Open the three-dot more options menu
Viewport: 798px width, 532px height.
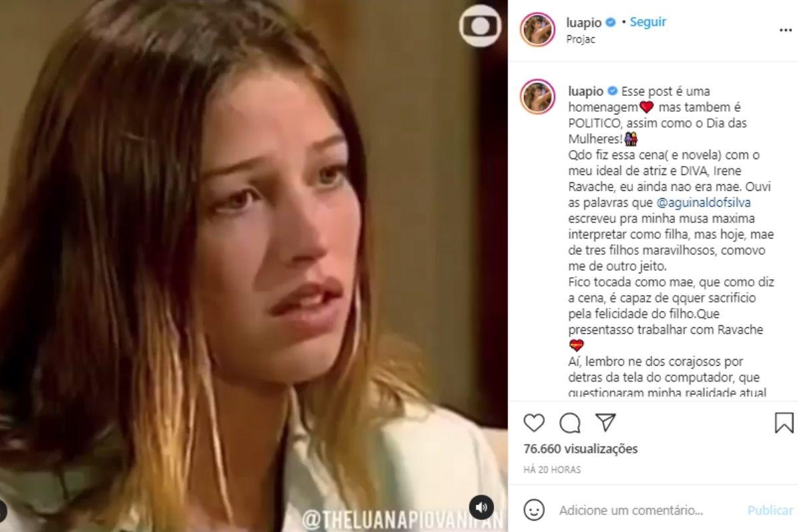[x=785, y=31]
